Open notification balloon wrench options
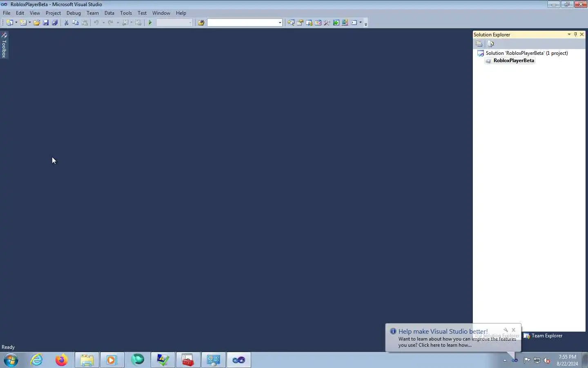The image size is (588, 368). pyautogui.click(x=506, y=330)
